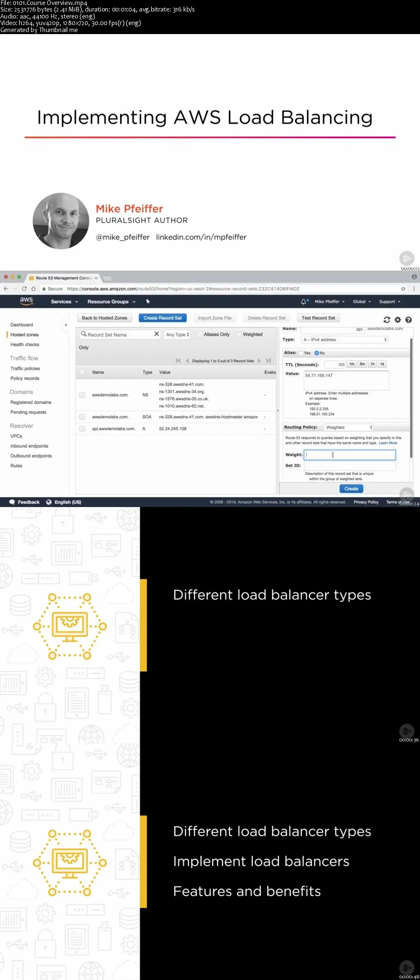Select Hosted zones in the sidebar
The width and height of the screenshot is (420, 980).
(x=25, y=335)
